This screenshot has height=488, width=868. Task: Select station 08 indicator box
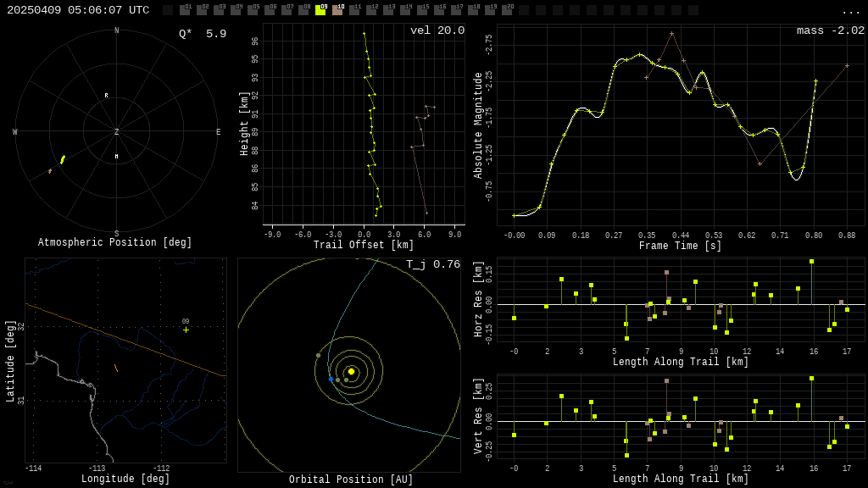[x=304, y=10]
